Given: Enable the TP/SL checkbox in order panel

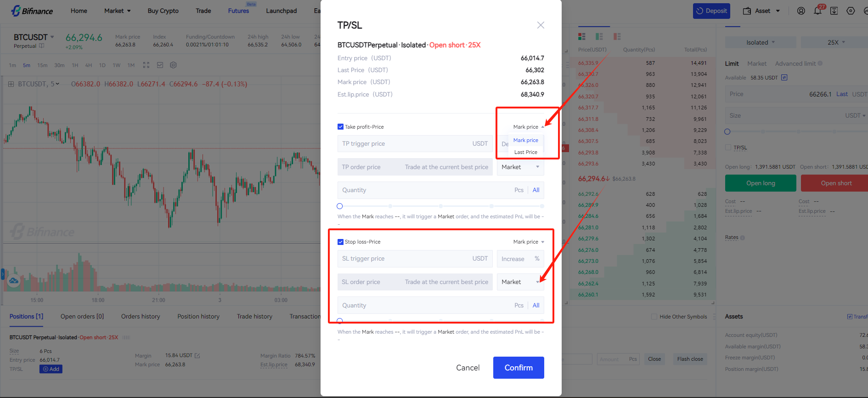Looking at the screenshot, I should pos(728,148).
